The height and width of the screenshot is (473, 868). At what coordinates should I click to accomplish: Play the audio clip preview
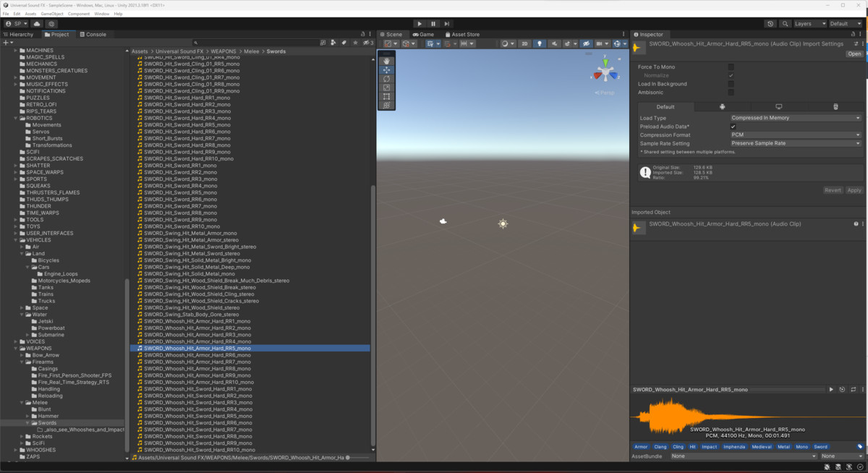(x=831, y=390)
